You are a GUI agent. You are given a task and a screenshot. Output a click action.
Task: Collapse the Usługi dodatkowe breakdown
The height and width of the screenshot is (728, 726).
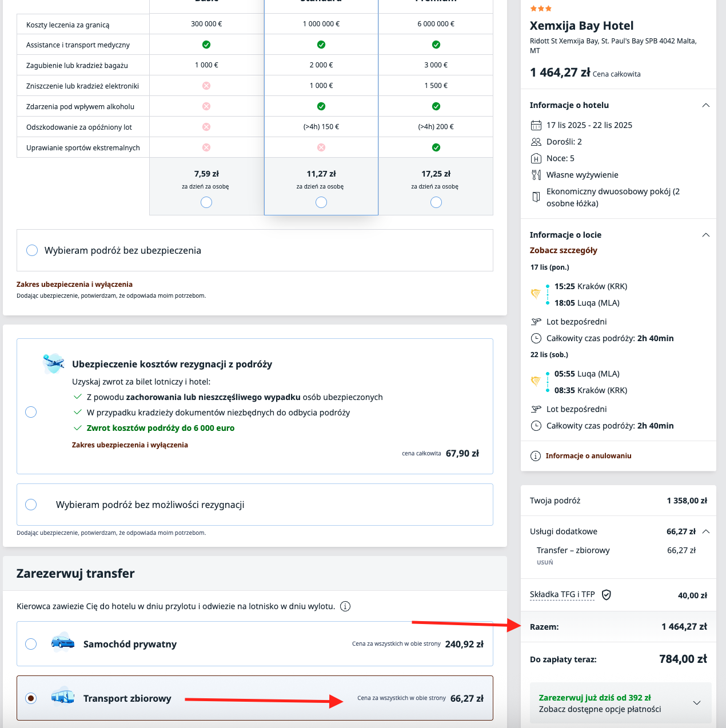(x=706, y=531)
